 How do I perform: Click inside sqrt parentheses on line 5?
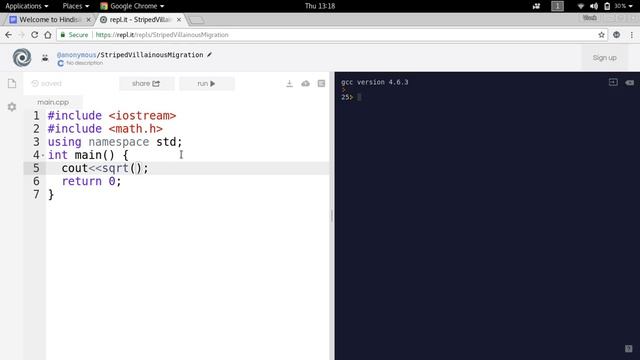136,168
